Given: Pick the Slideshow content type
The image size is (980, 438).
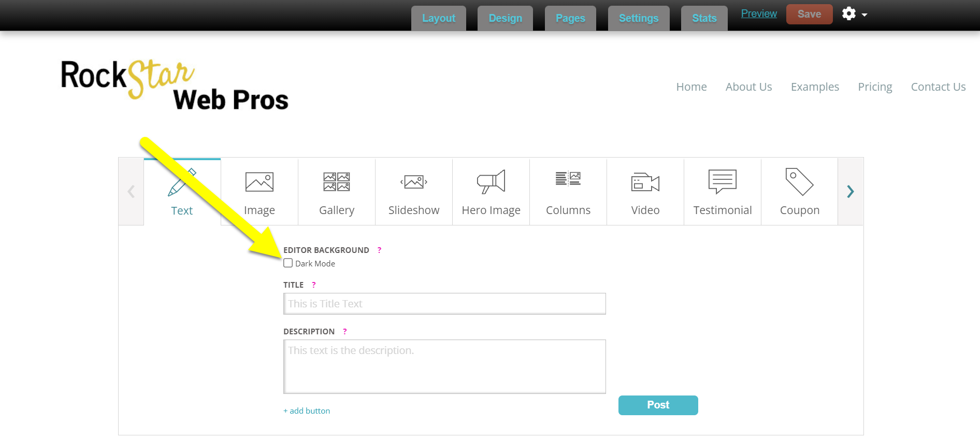Looking at the screenshot, I should click(x=414, y=192).
